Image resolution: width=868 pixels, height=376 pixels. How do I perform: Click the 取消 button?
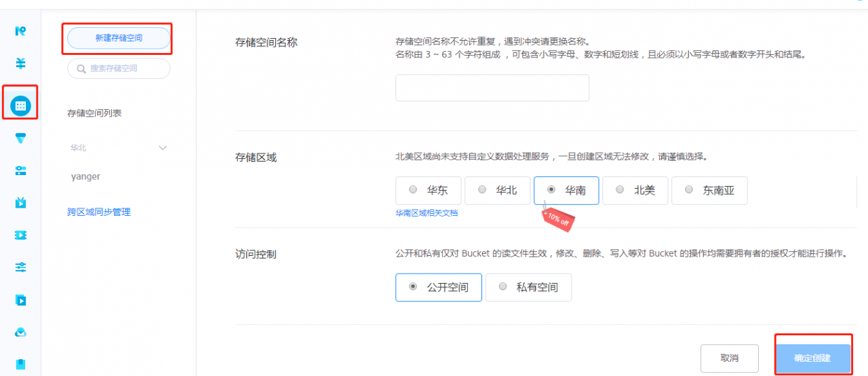coord(729,358)
